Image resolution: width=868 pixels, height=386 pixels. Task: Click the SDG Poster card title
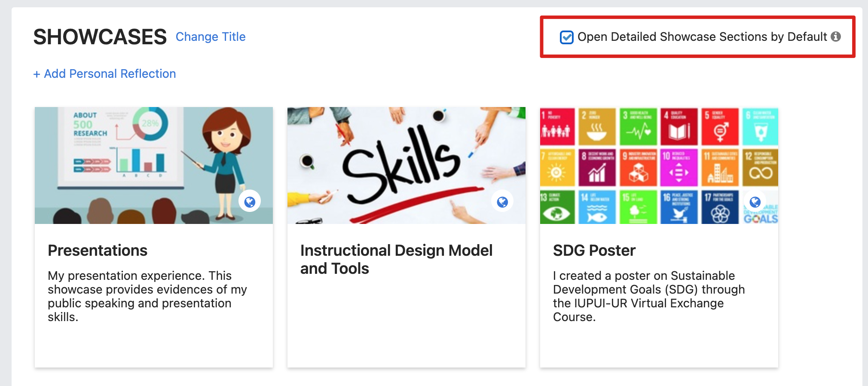click(x=594, y=251)
